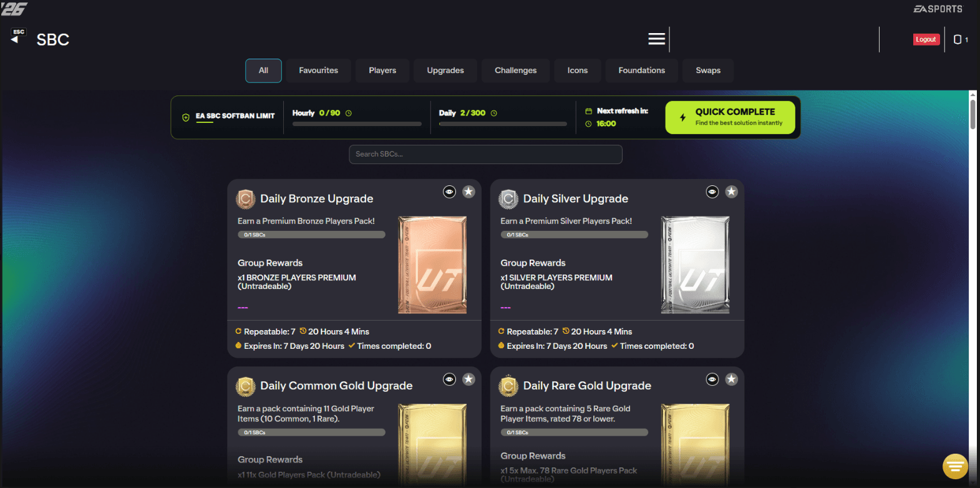Open the Upgrades tab
Screen dimensions: 980x488
(x=445, y=71)
